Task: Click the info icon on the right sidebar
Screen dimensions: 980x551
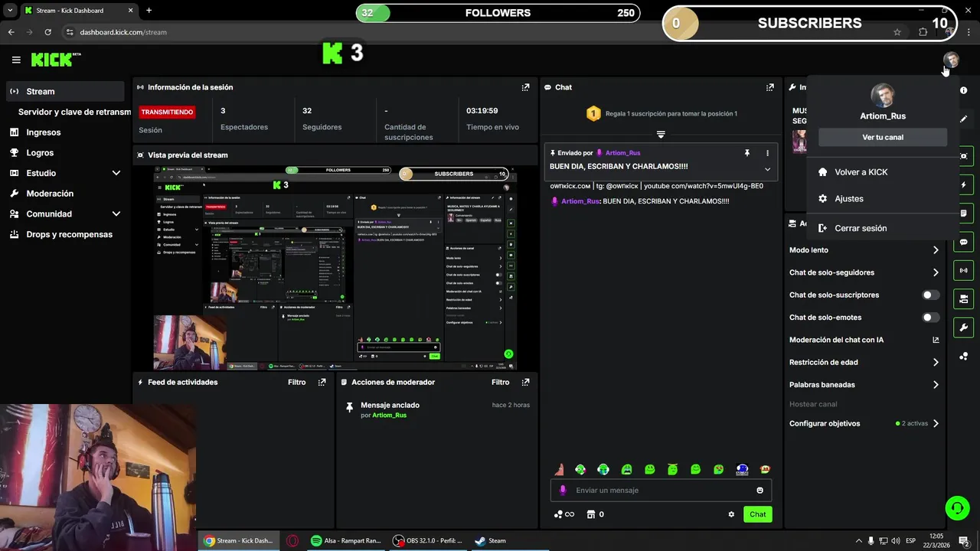Action: tap(963, 90)
